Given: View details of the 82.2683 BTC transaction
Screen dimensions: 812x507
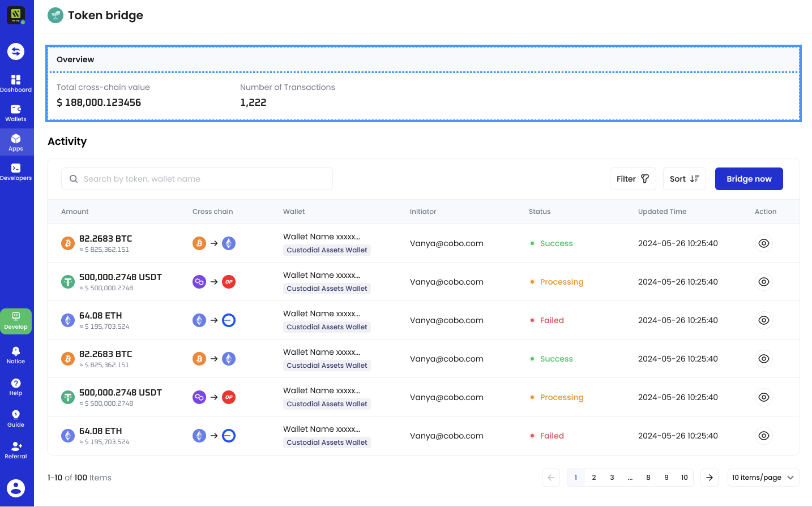Looking at the screenshot, I should (x=763, y=243).
